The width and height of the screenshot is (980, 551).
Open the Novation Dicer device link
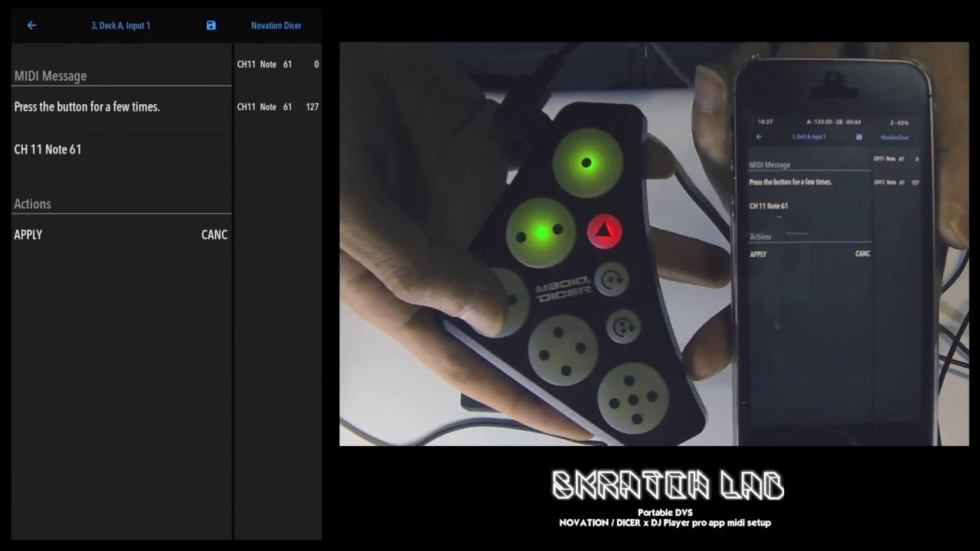[276, 25]
